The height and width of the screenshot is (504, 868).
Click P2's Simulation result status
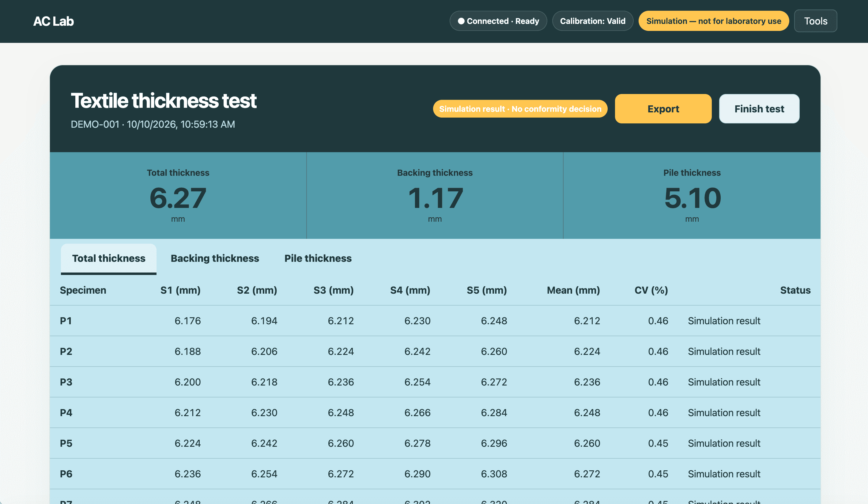pyautogui.click(x=724, y=352)
